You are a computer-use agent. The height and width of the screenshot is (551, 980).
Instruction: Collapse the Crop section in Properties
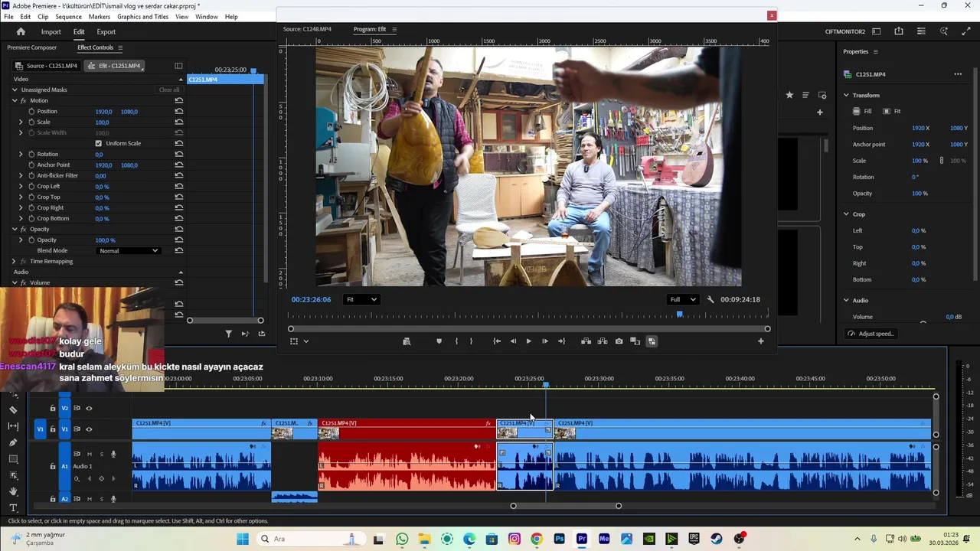846,214
